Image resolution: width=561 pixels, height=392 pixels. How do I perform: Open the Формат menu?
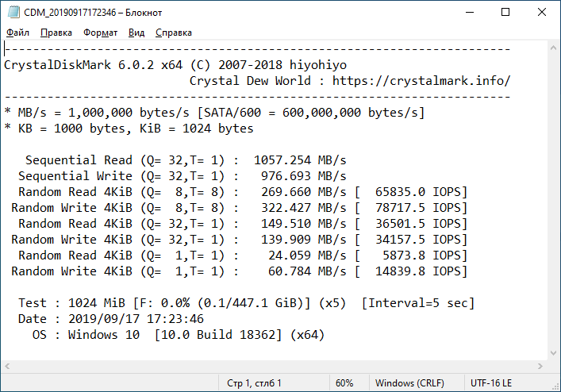tap(100, 33)
